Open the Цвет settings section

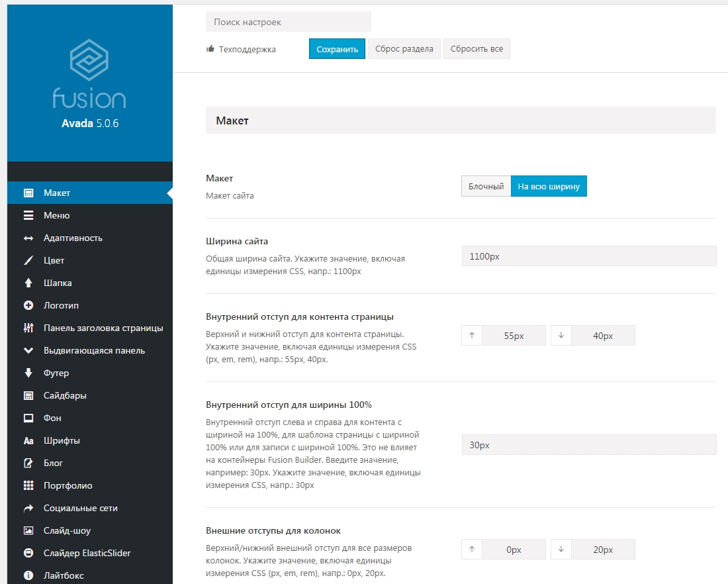point(90,261)
